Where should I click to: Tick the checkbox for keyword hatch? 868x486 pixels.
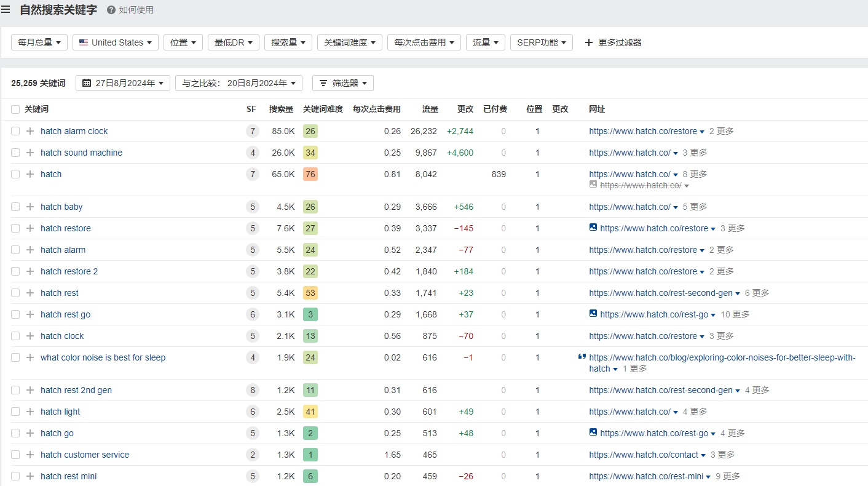(15, 174)
